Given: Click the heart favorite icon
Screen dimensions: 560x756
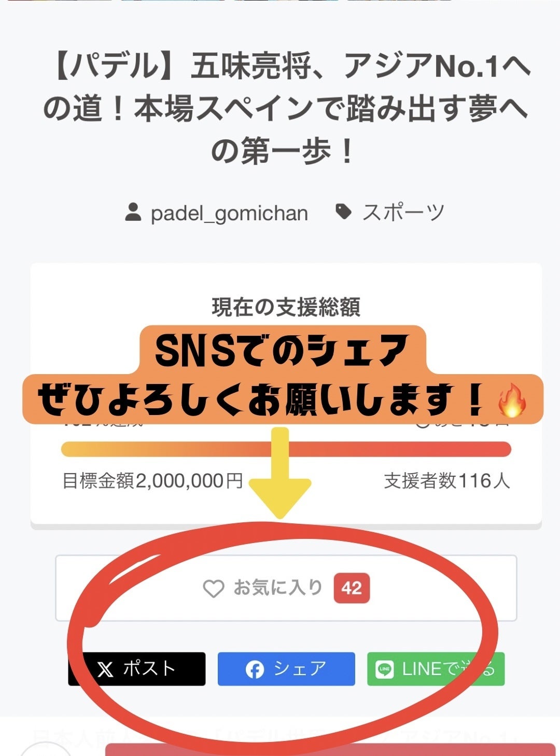Looking at the screenshot, I should [x=213, y=589].
